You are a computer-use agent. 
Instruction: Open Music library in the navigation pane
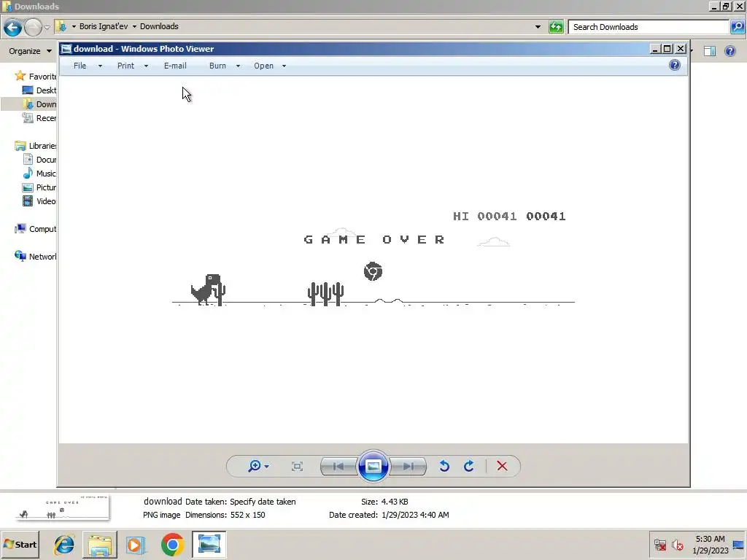click(x=39, y=174)
